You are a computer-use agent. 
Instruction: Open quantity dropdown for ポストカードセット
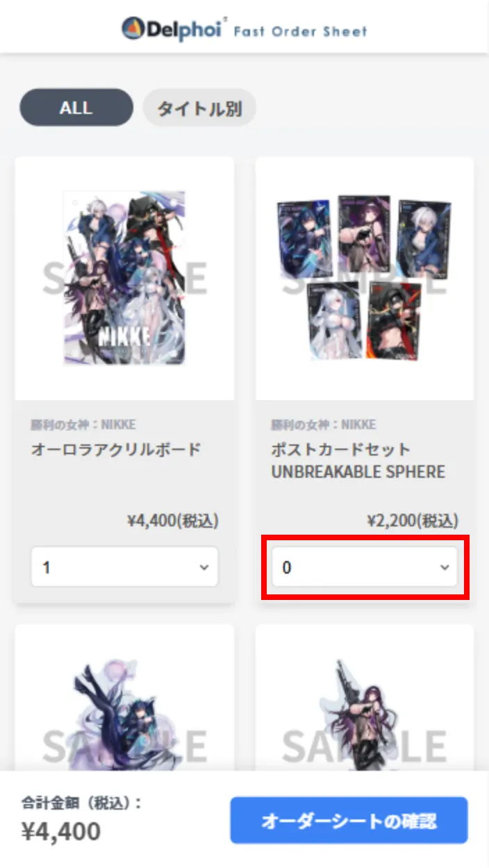365,567
